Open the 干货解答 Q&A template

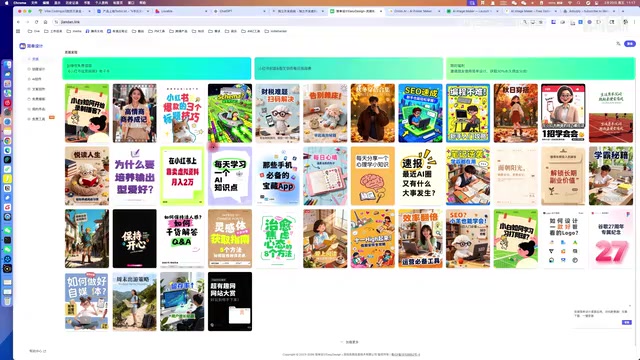[x=182, y=239]
